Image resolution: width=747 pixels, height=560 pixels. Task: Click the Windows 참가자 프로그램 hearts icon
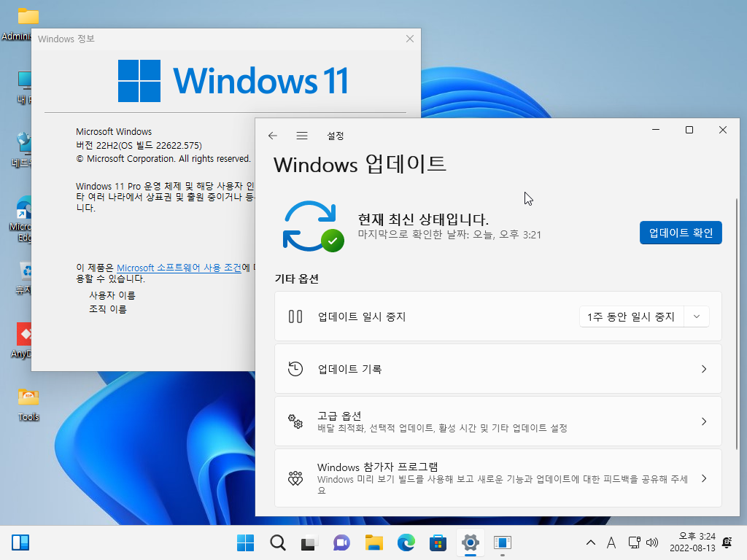[295, 478]
